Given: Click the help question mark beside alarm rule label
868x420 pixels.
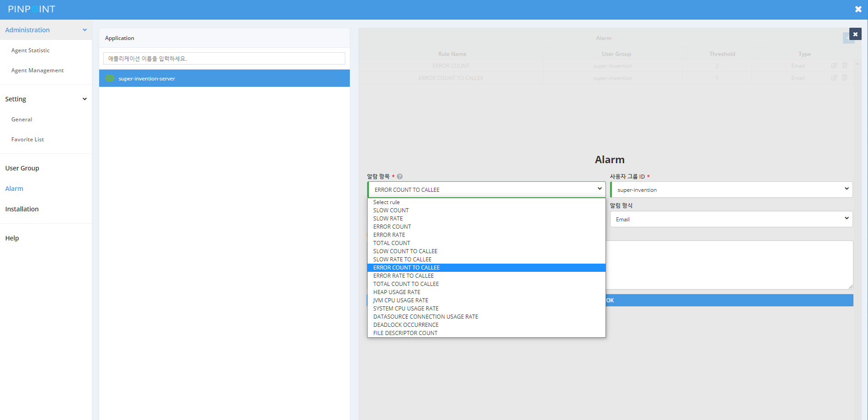Looking at the screenshot, I should 399,177.
